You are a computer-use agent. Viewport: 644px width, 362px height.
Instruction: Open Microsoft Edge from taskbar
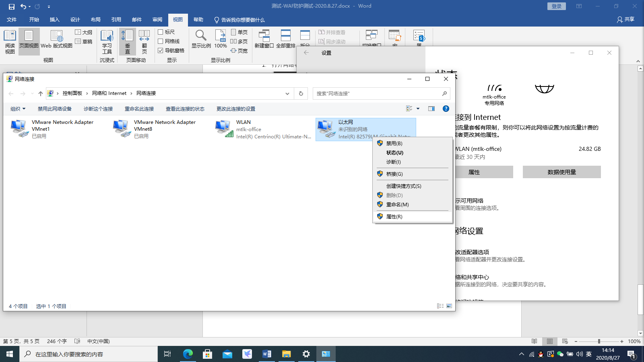pyautogui.click(x=188, y=354)
